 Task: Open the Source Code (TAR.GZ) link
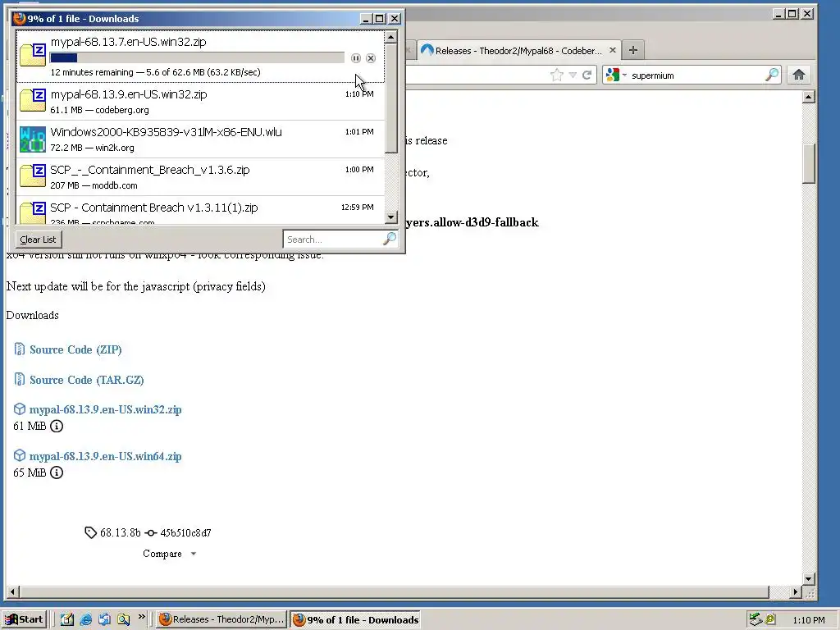[87, 379]
